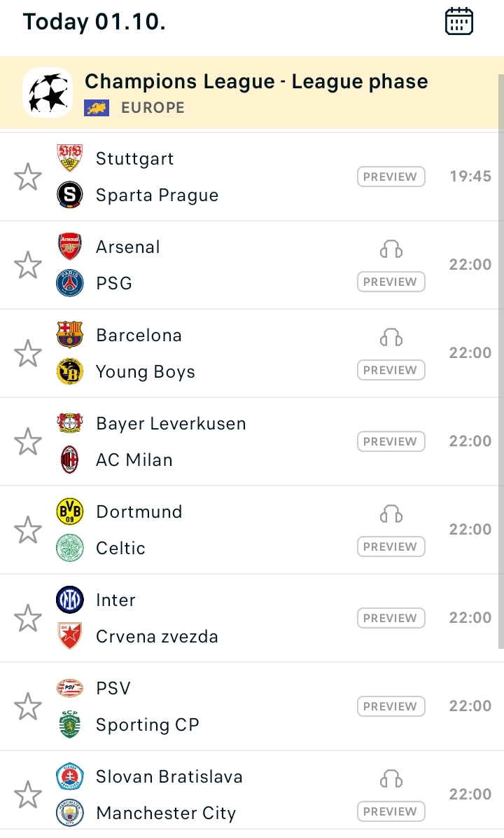The height and width of the screenshot is (838, 504).
Task: Toggle favorite star for Arsenal vs PSG
Action: (28, 265)
